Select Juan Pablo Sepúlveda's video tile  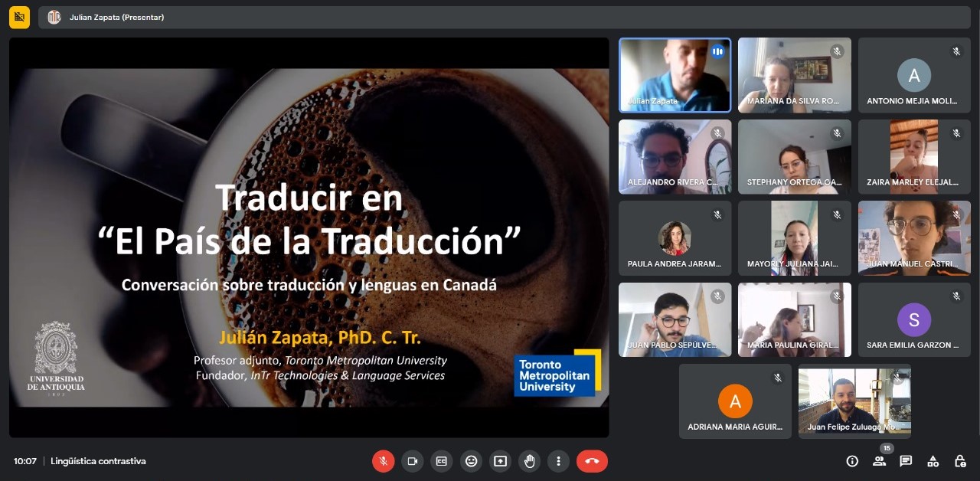tap(675, 319)
